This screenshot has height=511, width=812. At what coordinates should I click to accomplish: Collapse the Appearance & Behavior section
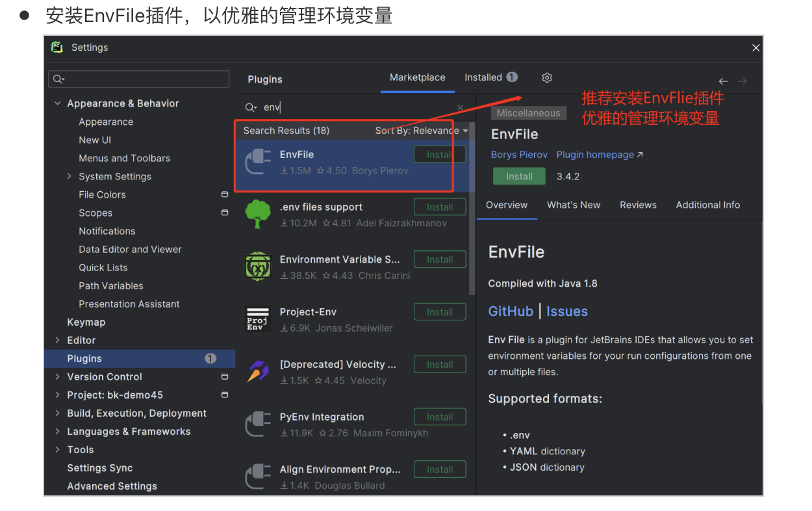click(58, 103)
